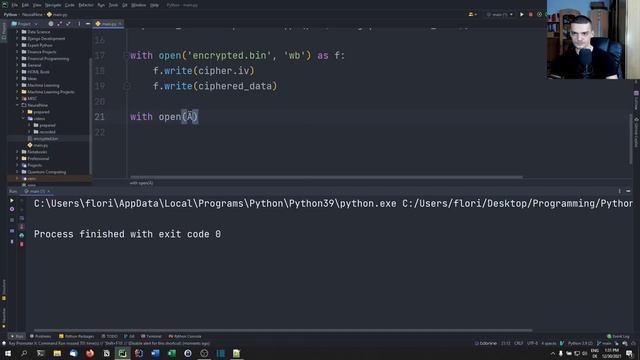Open the Python Console tool window
The image size is (640, 360).
coord(185,336)
